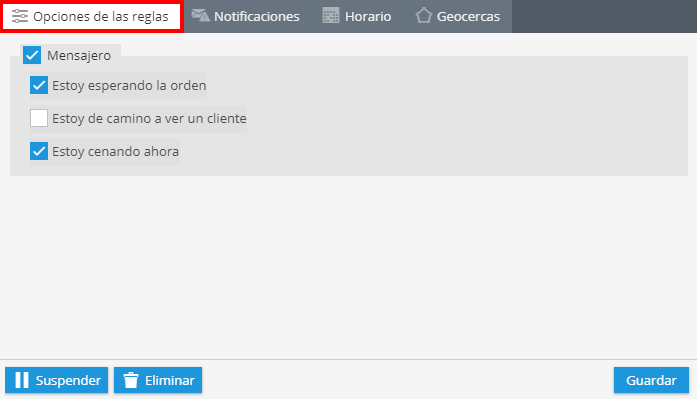The height and width of the screenshot is (399, 697).
Task: Uncheck the Mensajero checkbox
Action: pyautogui.click(x=32, y=56)
